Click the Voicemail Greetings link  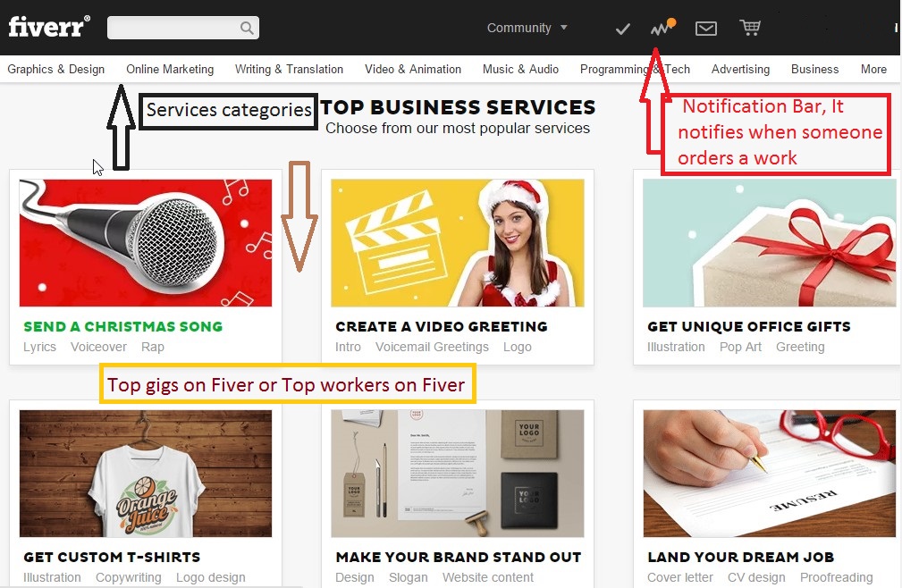click(432, 347)
